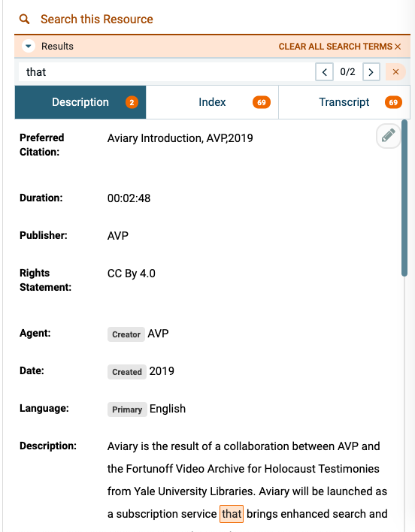This screenshot has height=532, width=415.
Task: Click the Created date badge
Action: click(127, 372)
